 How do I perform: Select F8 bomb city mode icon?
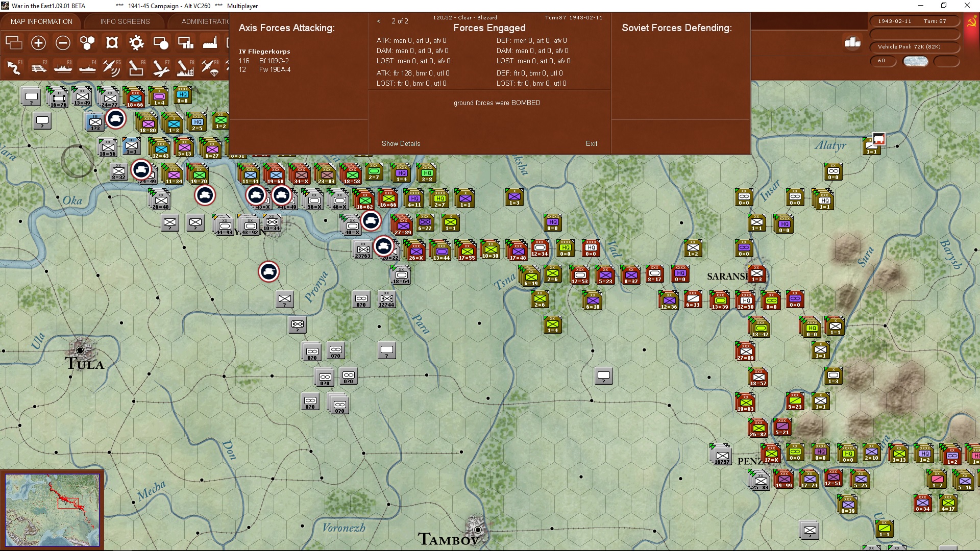click(185, 67)
